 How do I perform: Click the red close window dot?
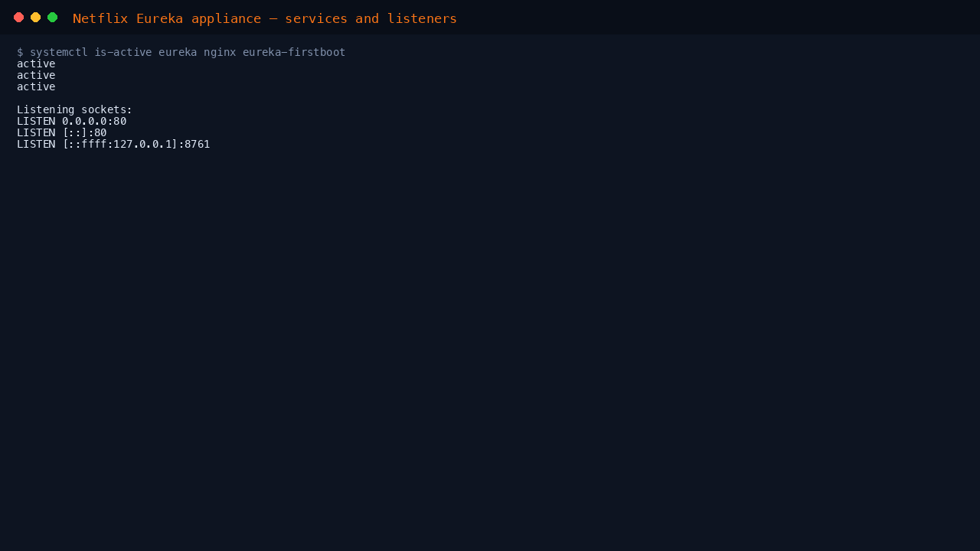[x=18, y=18]
